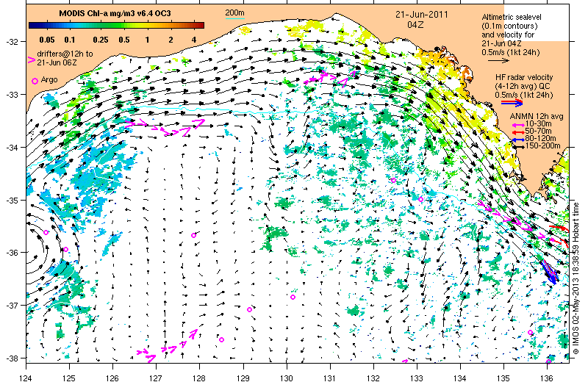Image resolution: width=588 pixels, height=382 pixels.
Task: Select the '04Z' time under the date
Action: pyautogui.click(x=415, y=24)
